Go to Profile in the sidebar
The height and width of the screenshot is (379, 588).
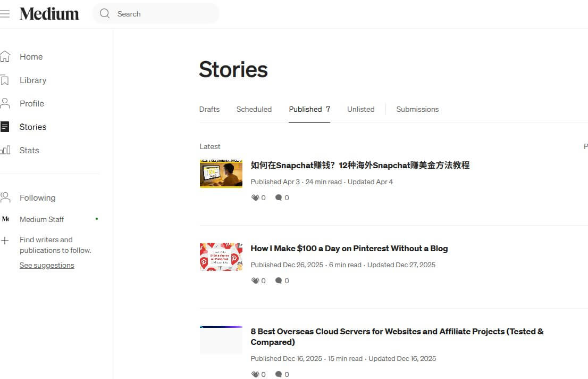click(32, 103)
